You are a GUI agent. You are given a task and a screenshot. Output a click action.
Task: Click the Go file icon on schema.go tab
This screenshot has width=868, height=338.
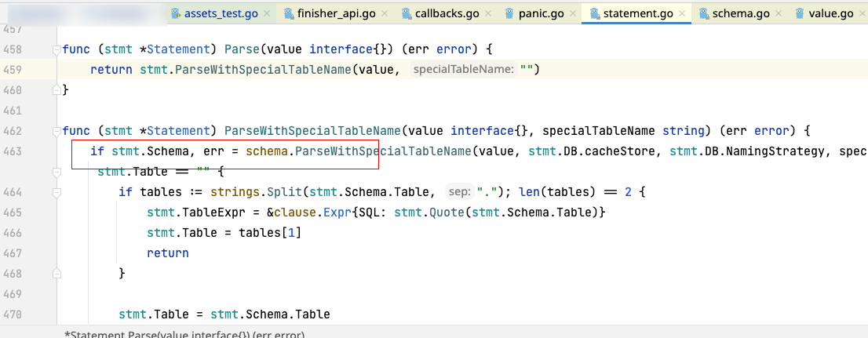[704, 14]
